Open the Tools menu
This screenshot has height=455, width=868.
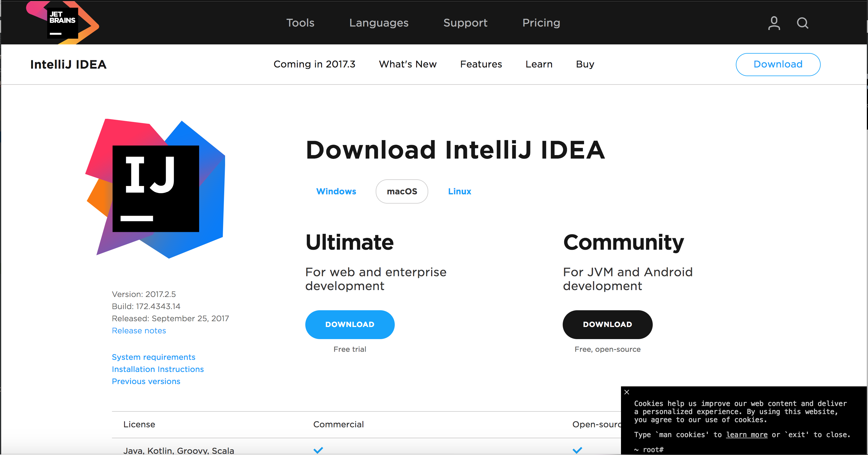click(300, 22)
